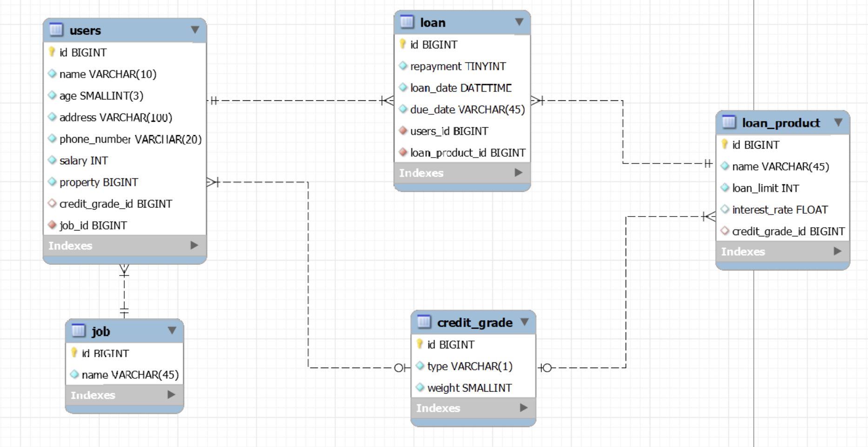Select the loan-to-loan_product relationship line
Viewport: 868px width, 447px height.
[x=623, y=131]
